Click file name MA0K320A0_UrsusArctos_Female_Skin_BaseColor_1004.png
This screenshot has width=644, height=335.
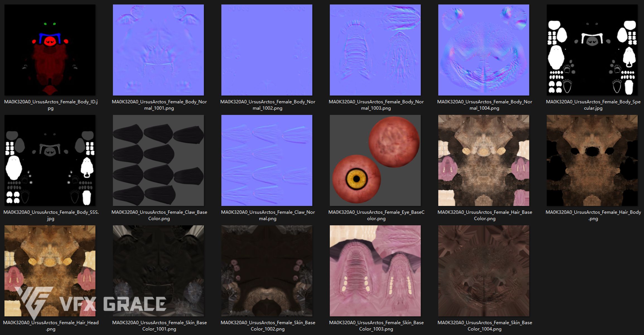[485, 326]
